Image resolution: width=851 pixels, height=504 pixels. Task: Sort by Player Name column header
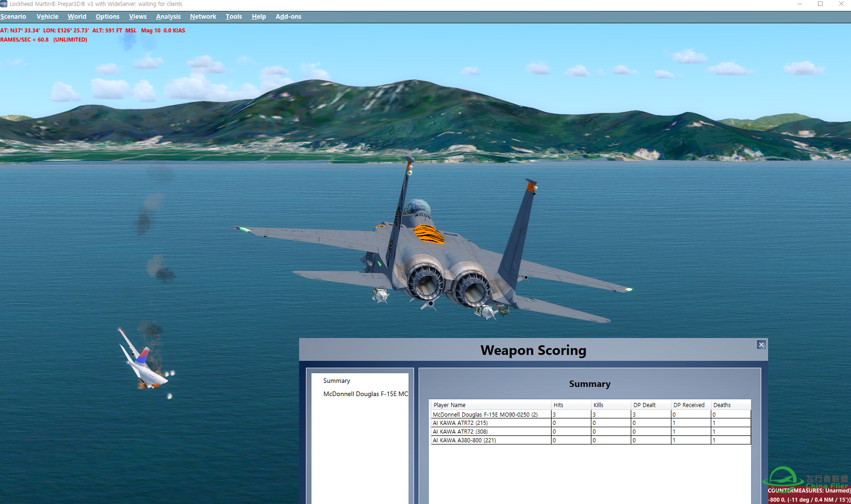(x=490, y=405)
